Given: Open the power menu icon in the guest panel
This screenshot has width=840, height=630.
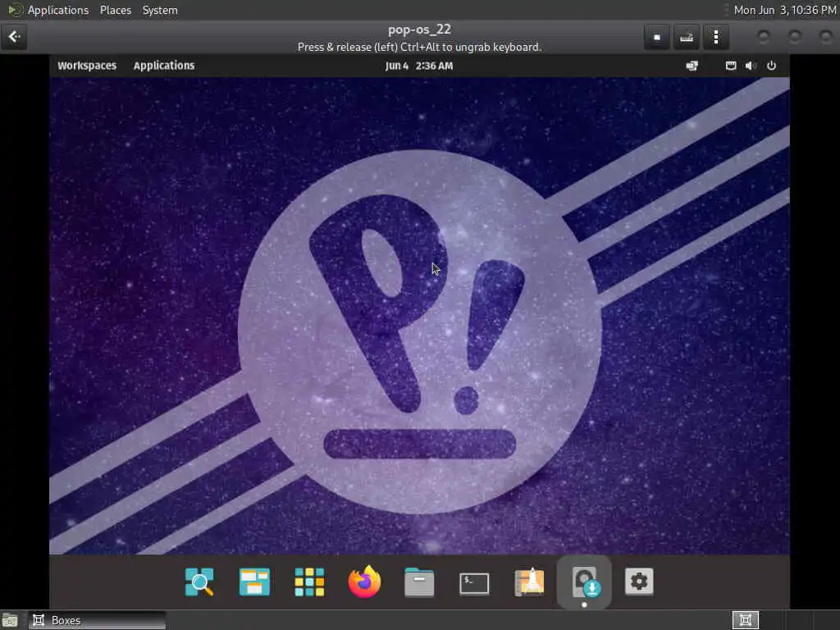Looking at the screenshot, I should [771, 66].
